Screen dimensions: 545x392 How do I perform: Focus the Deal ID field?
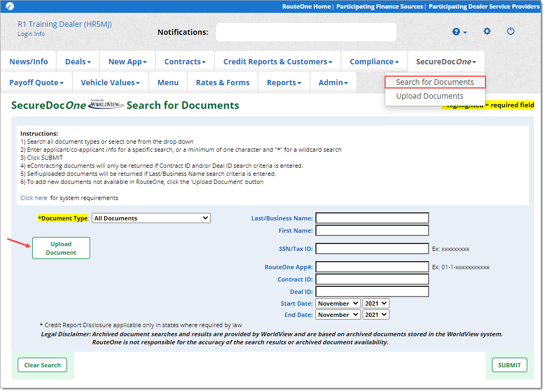[x=372, y=292]
